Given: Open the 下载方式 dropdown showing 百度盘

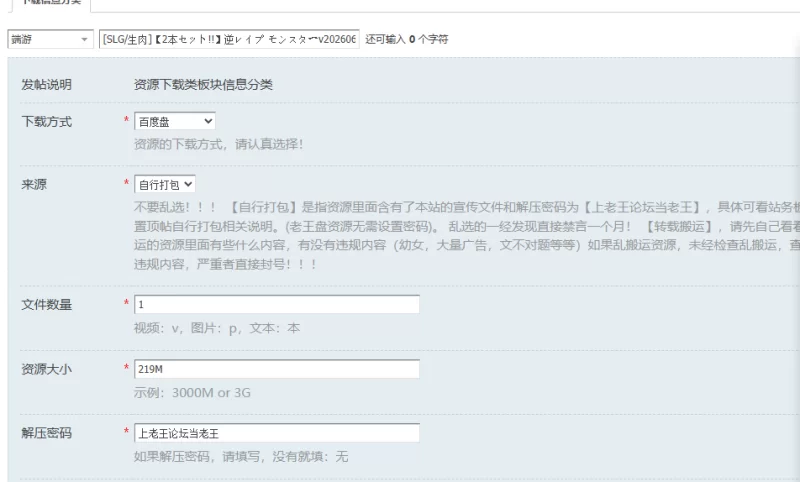Looking at the screenshot, I should (x=174, y=121).
